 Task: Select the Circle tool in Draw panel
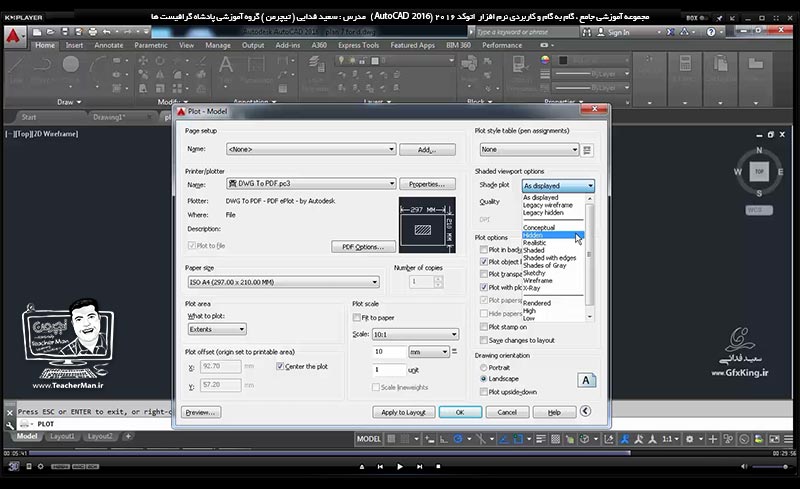click(x=71, y=65)
